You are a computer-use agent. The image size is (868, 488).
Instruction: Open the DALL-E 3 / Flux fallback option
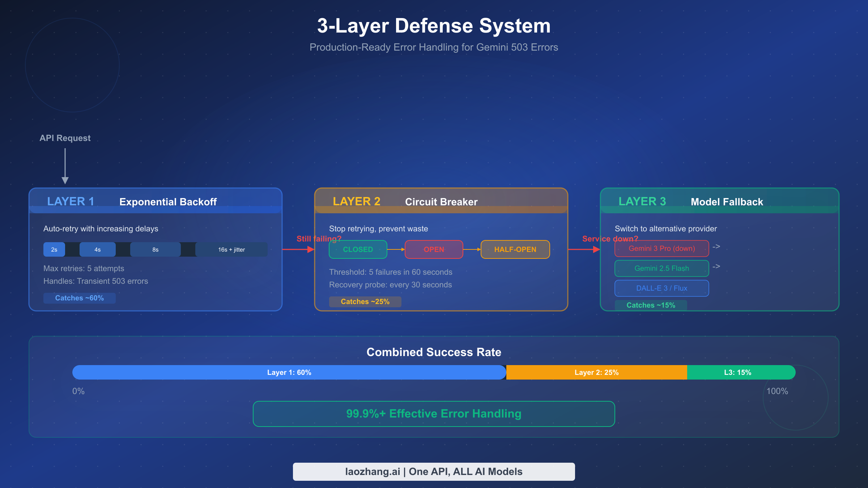(x=661, y=288)
